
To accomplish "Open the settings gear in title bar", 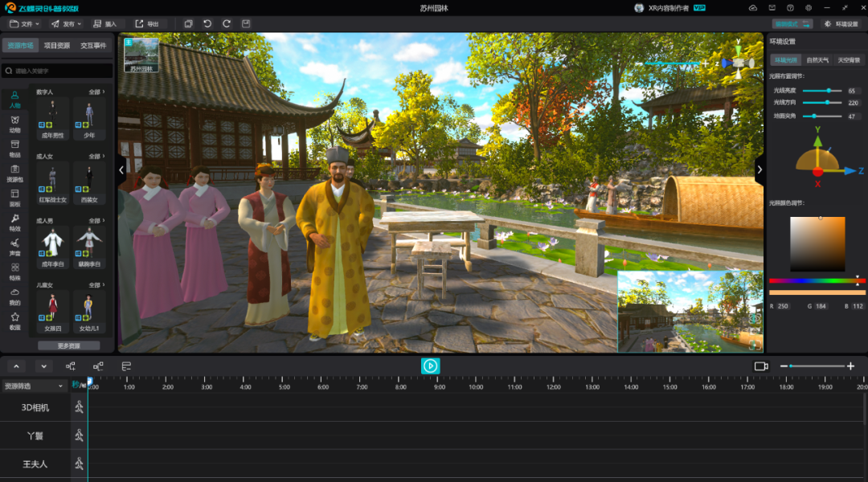I will [x=809, y=8].
